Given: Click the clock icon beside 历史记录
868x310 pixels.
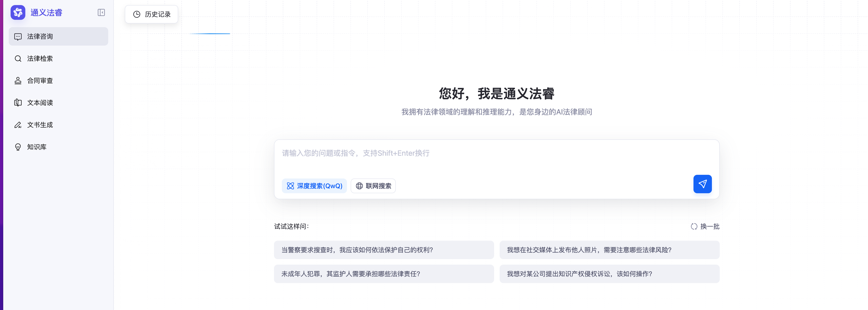Looking at the screenshot, I should click(x=137, y=14).
